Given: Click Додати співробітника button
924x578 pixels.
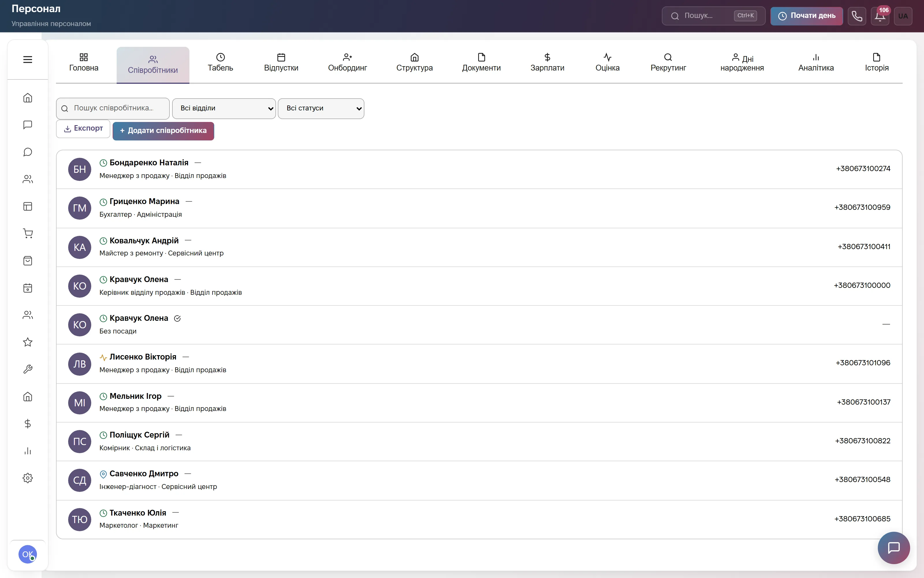Looking at the screenshot, I should pyautogui.click(x=163, y=131).
